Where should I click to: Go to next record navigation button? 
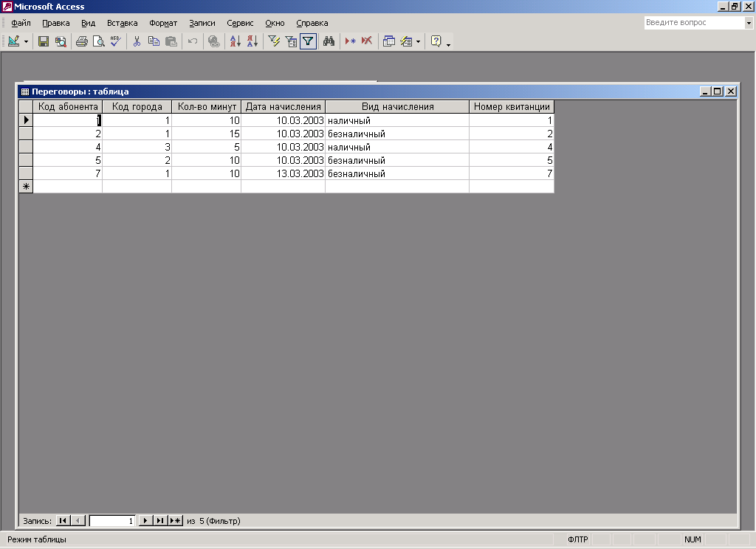(145, 520)
